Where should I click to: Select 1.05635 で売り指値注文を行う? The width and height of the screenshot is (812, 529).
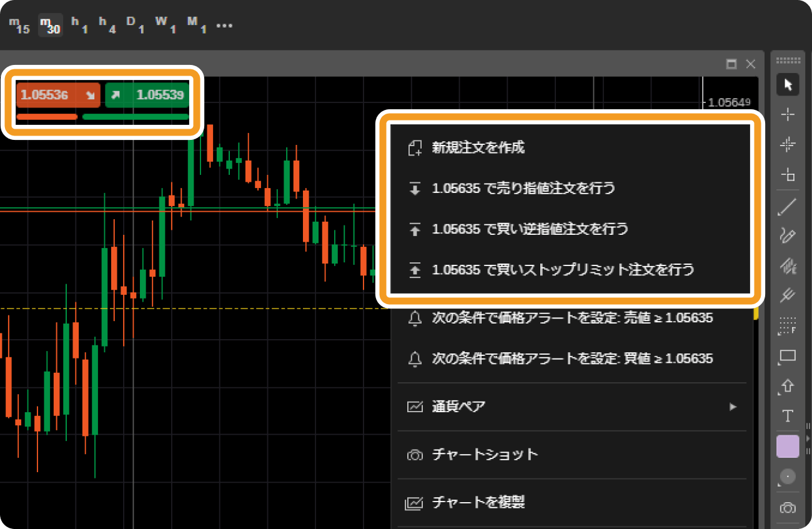pos(570,188)
